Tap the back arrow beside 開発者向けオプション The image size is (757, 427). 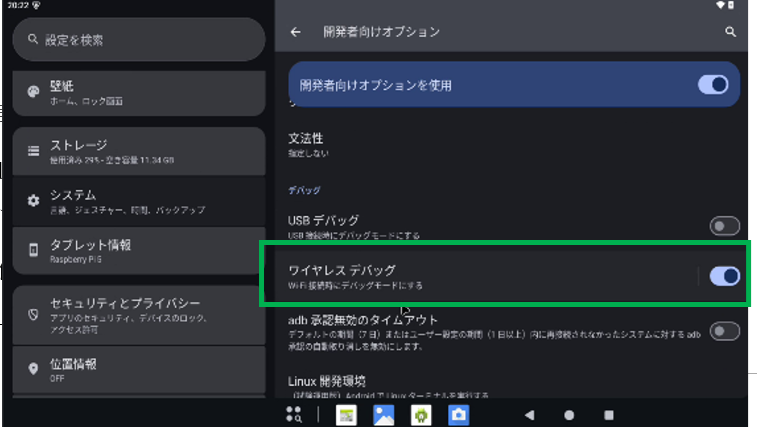pos(296,32)
